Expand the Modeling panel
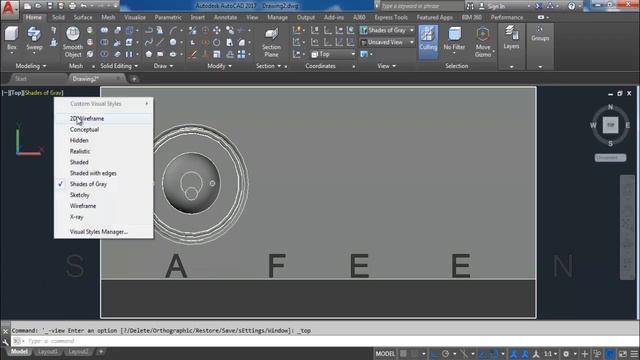Screen dimensions: 640x360 point(31,66)
